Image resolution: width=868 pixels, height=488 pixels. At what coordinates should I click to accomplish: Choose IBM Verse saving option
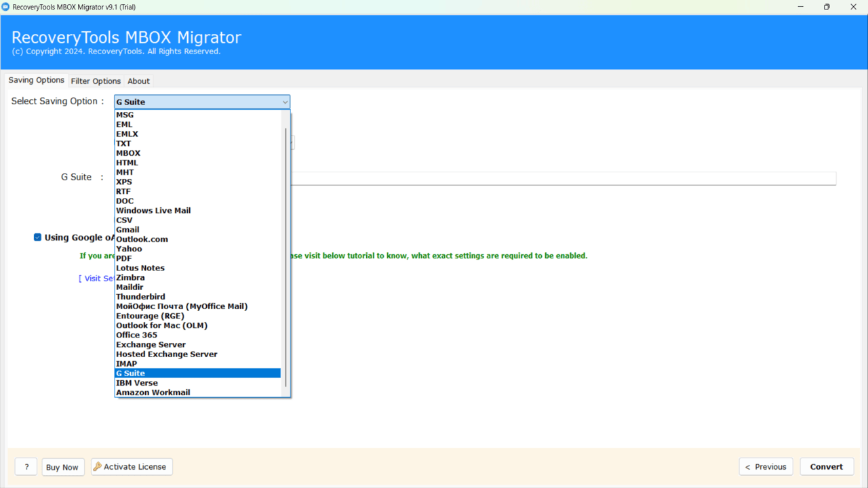197,383
